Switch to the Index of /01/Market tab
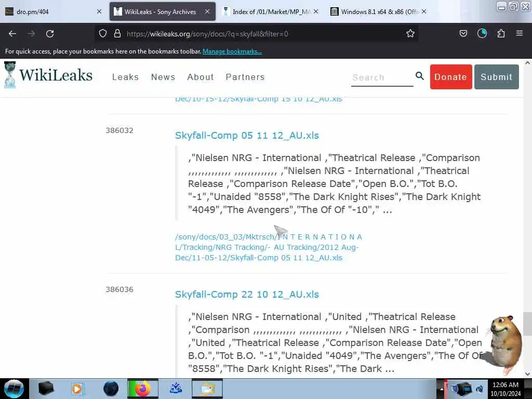This screenshot has height=399, width=532. [270, 11]
